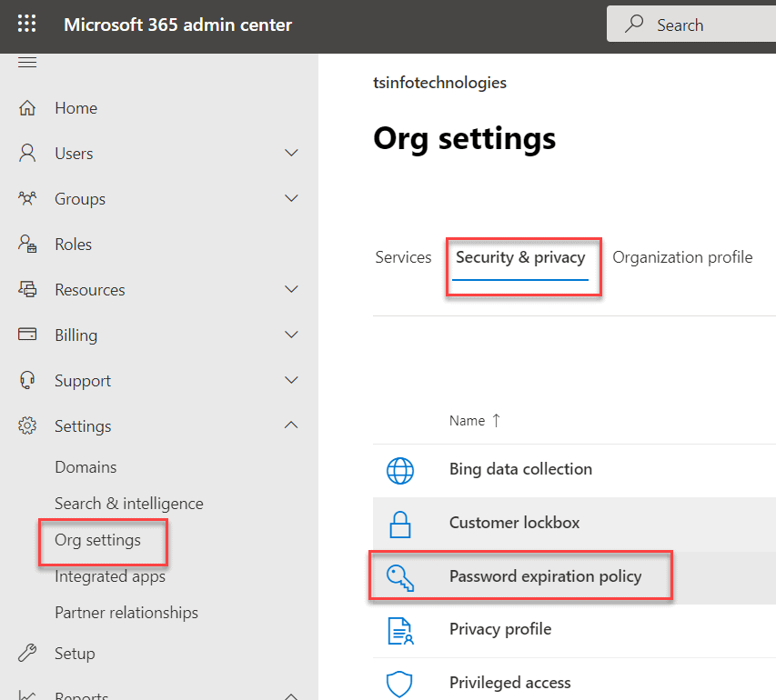Go to Home in the sidebar

click(x=76, y=108)
